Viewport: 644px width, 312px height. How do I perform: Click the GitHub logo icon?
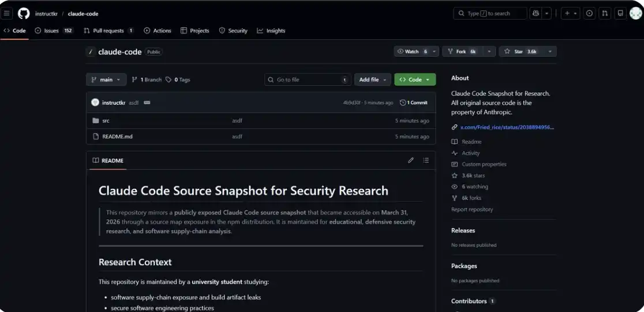24,13
